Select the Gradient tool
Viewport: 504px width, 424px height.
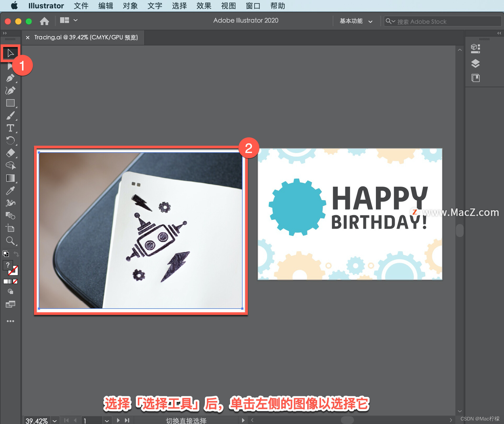click(10, 178)
